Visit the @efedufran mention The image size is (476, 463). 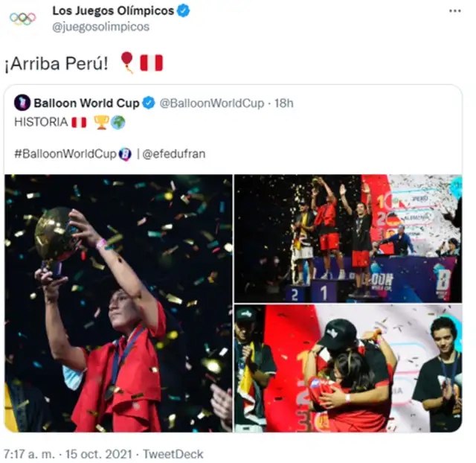pos(173,154)
